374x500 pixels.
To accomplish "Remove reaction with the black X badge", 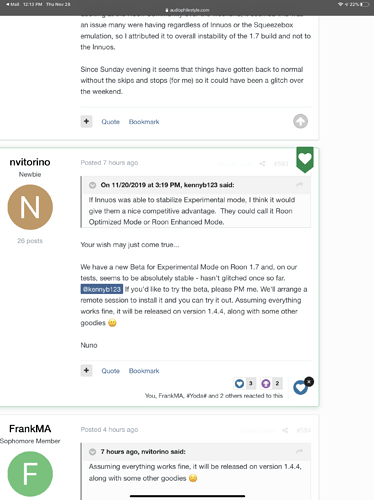I will coord(309,381).
